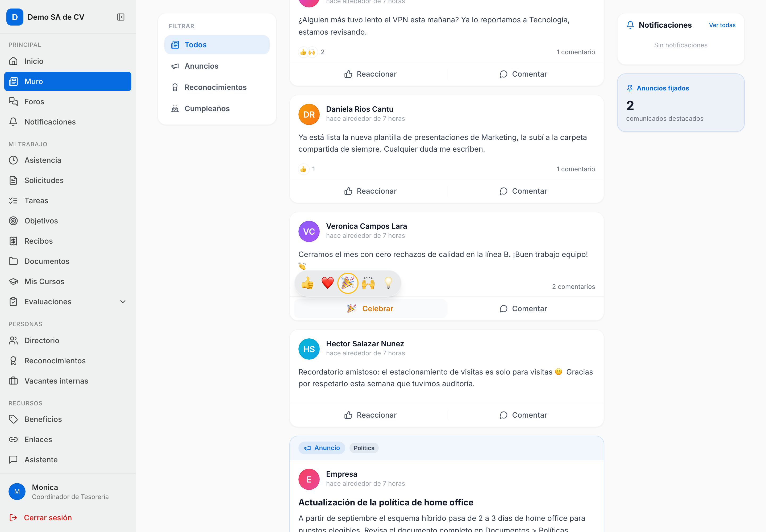Click the Vacantes internas briefcase icon
The width and height of the screenshot is (766, 532).
[x=13, y=381]
